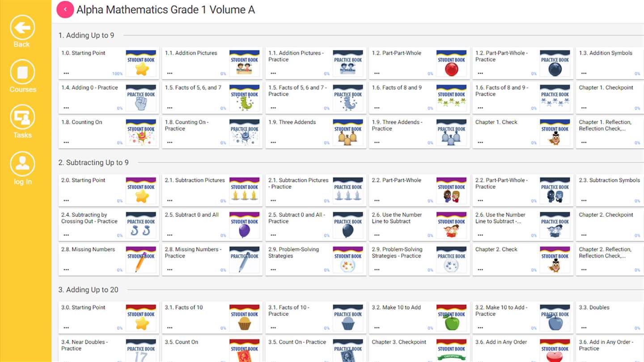This screenshot has height=362, width=644.
Task: Open the Chapter 3. Checkpoint banner thumbnail
Action: point(452,350)
